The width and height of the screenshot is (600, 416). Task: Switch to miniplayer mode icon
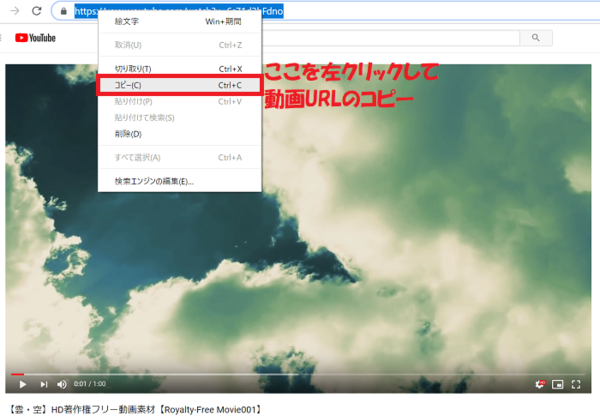558,384
